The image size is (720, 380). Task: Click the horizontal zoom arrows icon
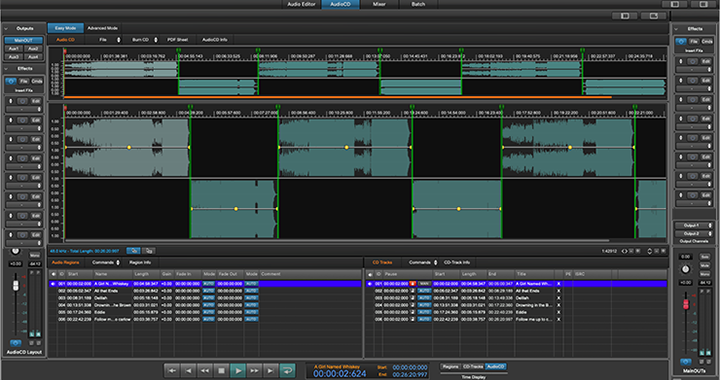[x=624, y=251]
